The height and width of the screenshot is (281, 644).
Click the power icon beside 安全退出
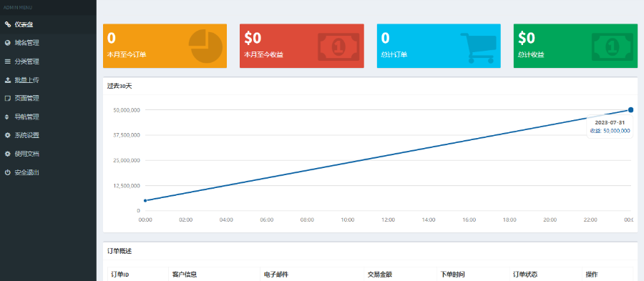pyautogui.click(x=7, y=172)
